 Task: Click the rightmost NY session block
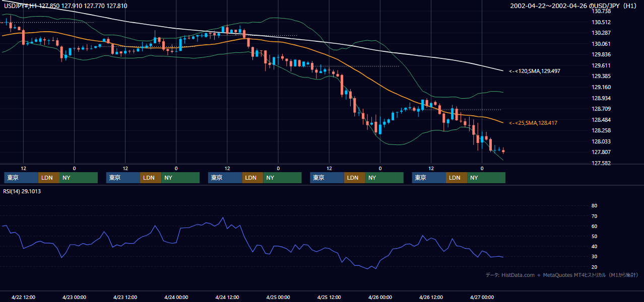486,178
